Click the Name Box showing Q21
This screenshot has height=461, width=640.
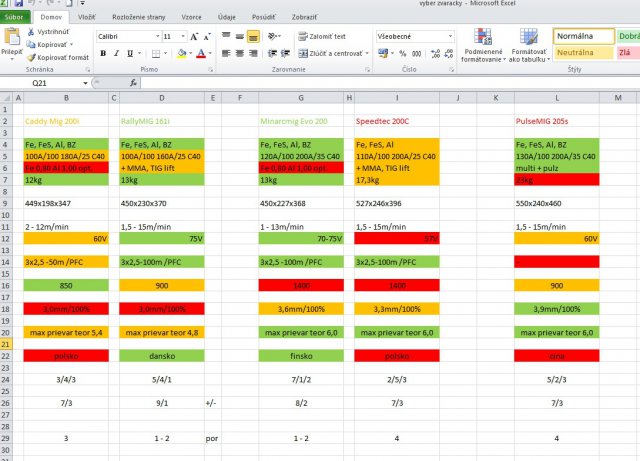coord(40,83)
